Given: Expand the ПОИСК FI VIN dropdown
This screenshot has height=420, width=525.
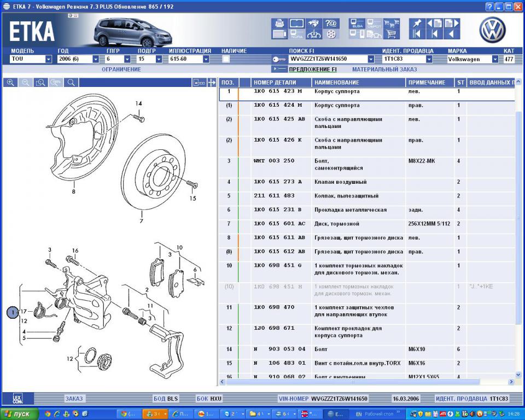Looking at the screenshot, I should pyautogui.click(x=371, y=59).
